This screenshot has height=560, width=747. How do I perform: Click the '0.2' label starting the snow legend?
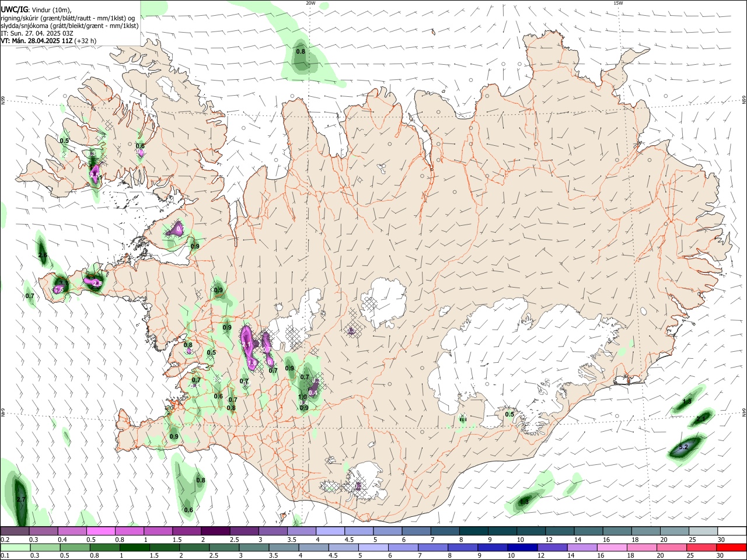tap(5, 540)
